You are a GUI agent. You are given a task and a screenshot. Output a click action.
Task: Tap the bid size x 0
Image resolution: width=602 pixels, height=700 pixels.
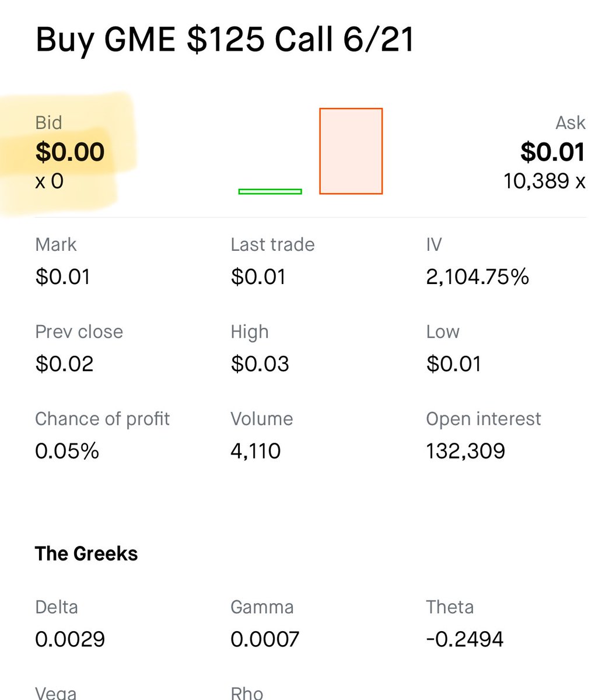click(49, 181)
